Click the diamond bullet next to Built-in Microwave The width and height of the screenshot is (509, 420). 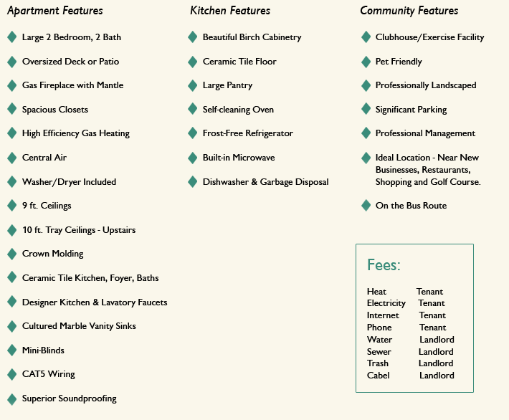coord(193,158)
